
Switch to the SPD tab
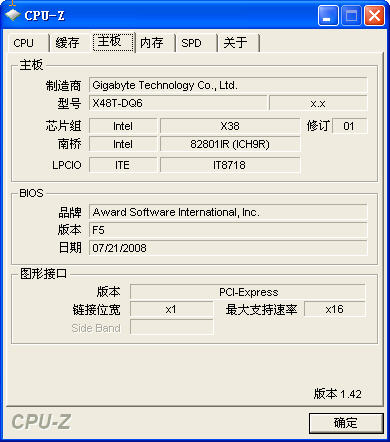click(196, 43)
